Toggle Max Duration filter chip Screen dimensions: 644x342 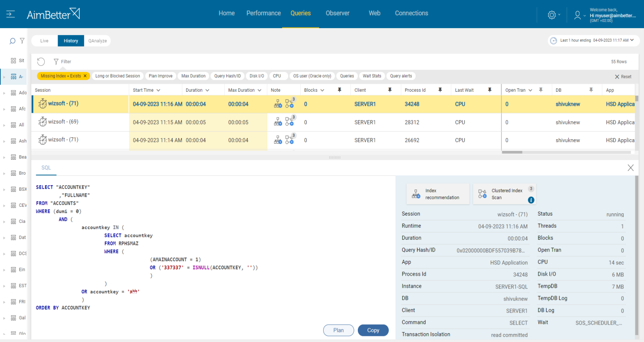click(x=193, y=76)
